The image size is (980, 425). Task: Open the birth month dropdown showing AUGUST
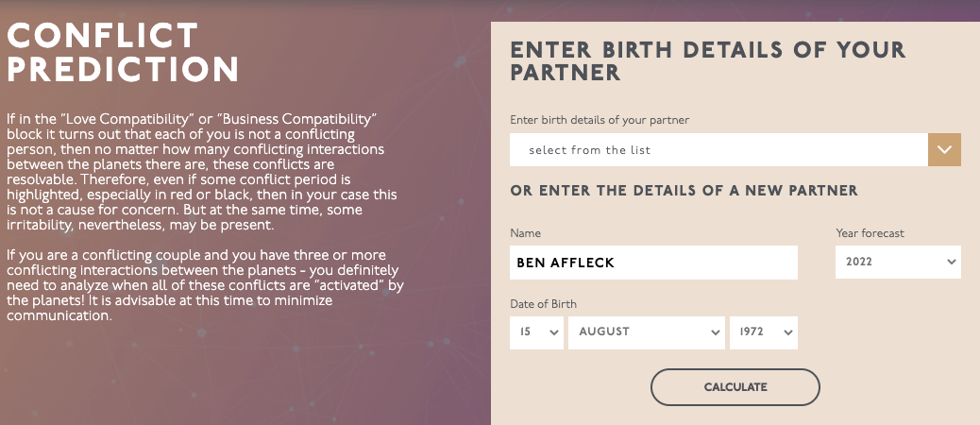coord(646,332)
